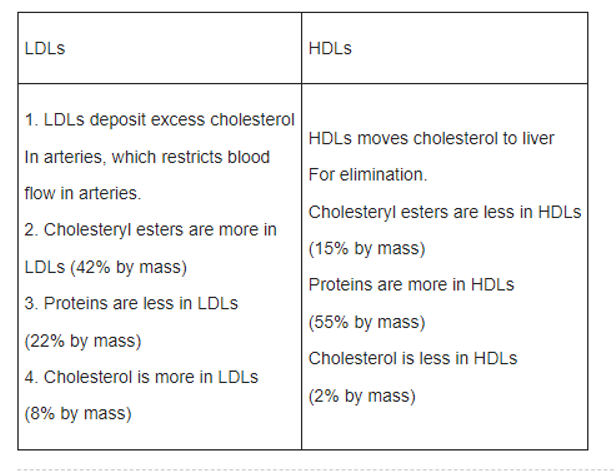Click "2. Cholesteryl esters are more in" text
The width and height of the screenshot is (615, 472).
point(150,230)
